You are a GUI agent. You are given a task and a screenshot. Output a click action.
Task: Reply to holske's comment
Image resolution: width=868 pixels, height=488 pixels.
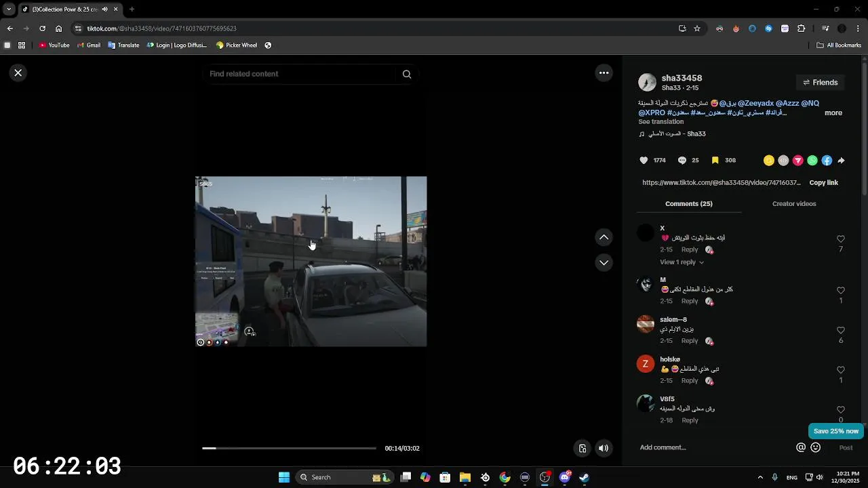[690, 381]
